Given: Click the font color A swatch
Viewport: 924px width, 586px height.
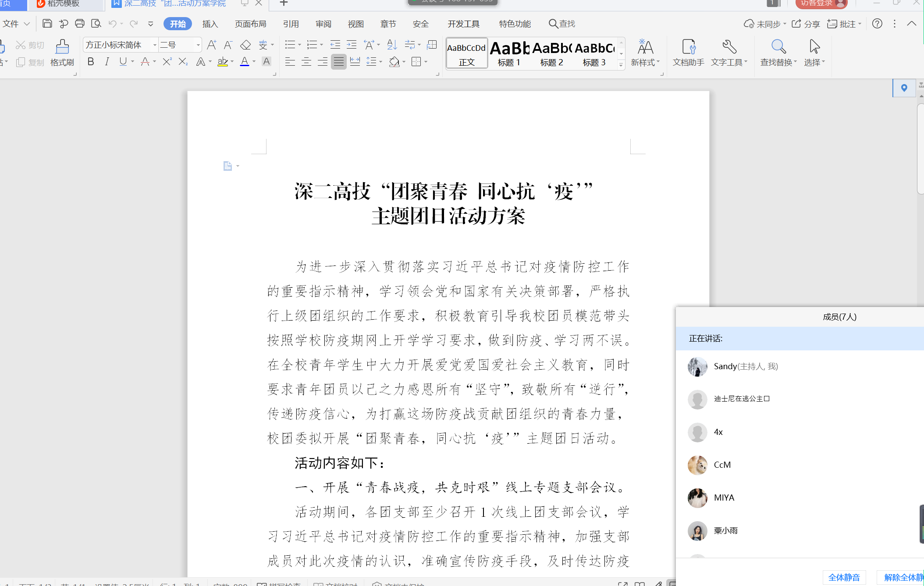Looking at the screenshot, I should click(245, 62).
